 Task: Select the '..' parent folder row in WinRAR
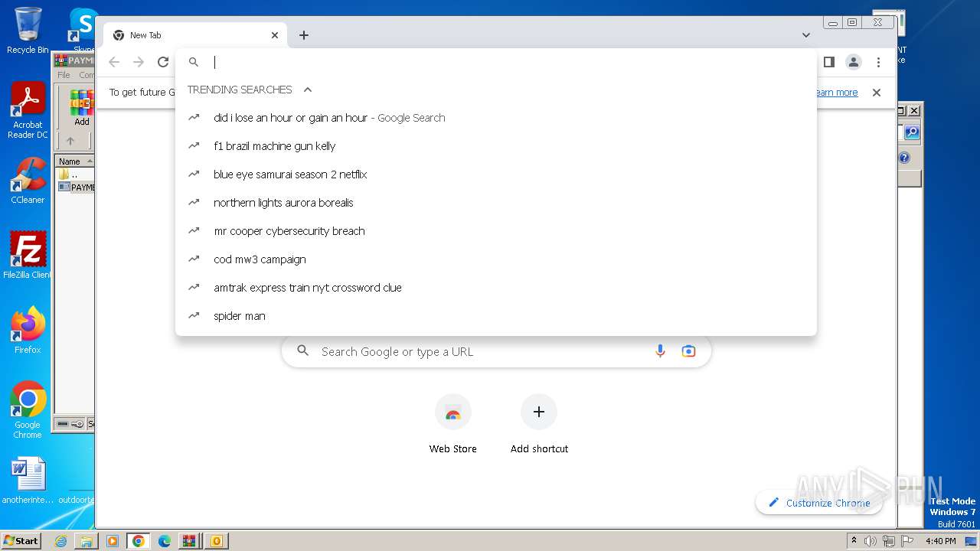tap(74, 174)
